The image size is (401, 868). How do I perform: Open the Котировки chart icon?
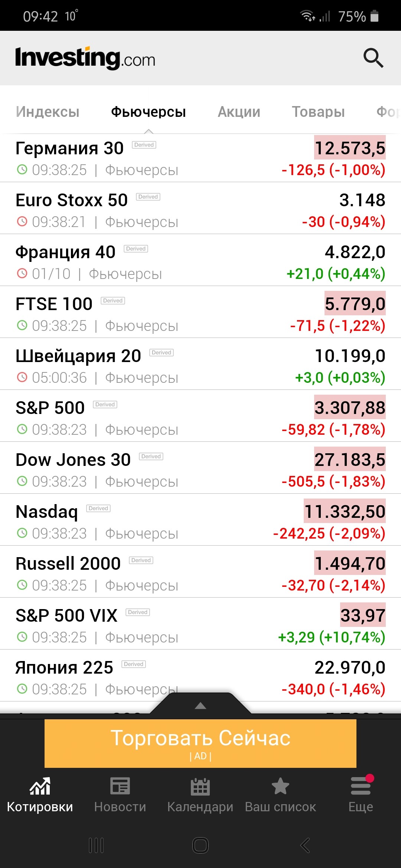[x=40, y=786]
